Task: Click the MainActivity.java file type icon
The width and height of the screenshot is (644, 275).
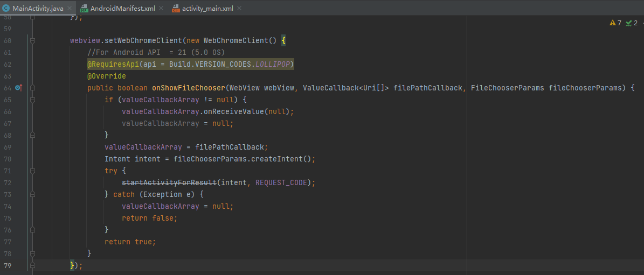Action: point(6,9)
